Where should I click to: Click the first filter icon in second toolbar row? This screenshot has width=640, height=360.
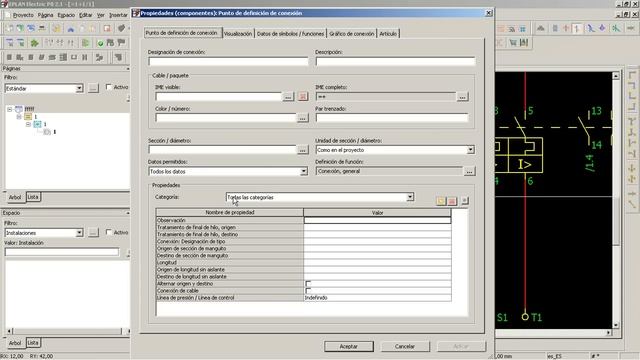coord(9,43)
